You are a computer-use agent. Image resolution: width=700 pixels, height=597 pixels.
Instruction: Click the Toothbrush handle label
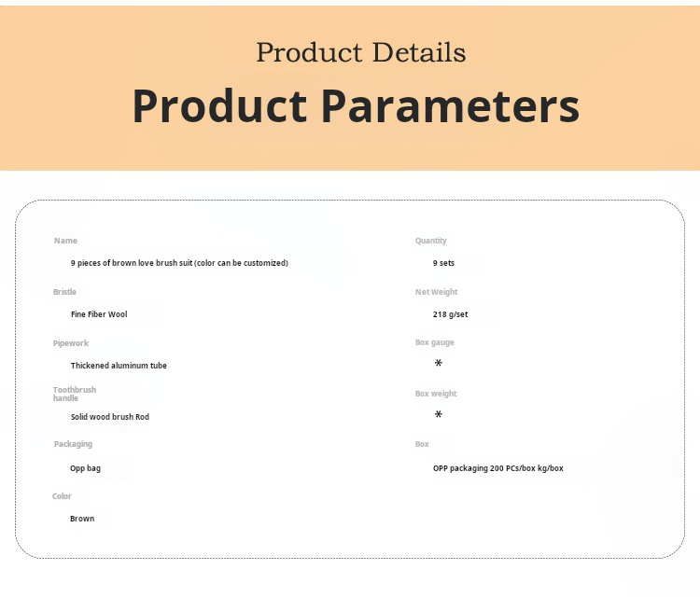pos(75,394)
